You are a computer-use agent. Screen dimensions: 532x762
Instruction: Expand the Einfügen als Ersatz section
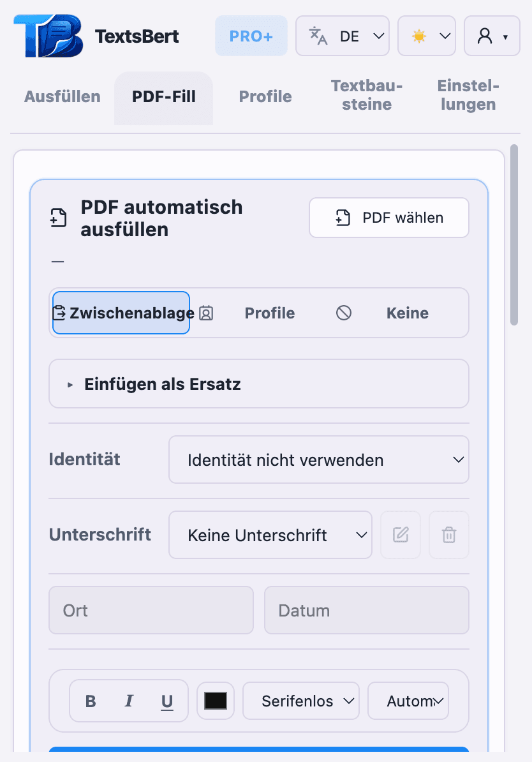coord(163,384)
